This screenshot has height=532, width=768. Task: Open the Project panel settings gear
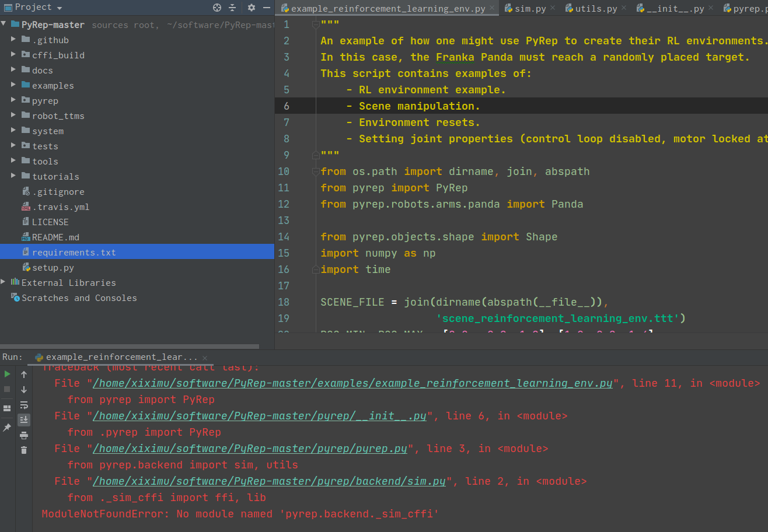[251, 8]
